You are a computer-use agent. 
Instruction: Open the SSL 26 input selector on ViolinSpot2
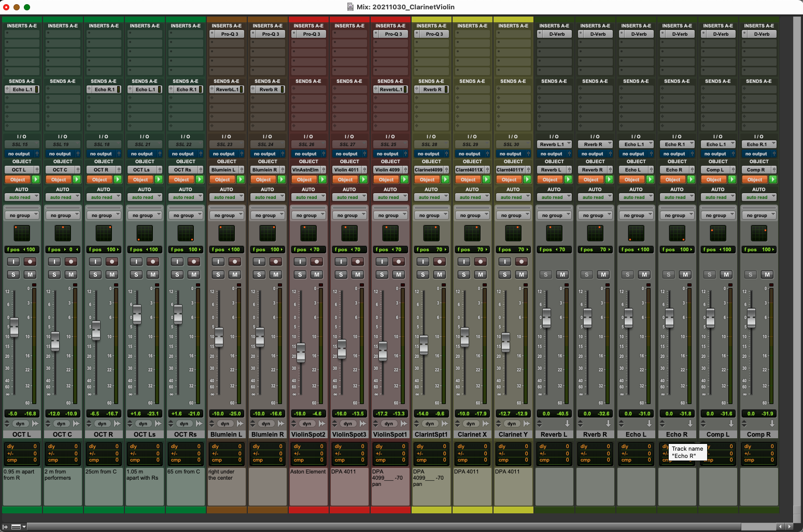308,144
